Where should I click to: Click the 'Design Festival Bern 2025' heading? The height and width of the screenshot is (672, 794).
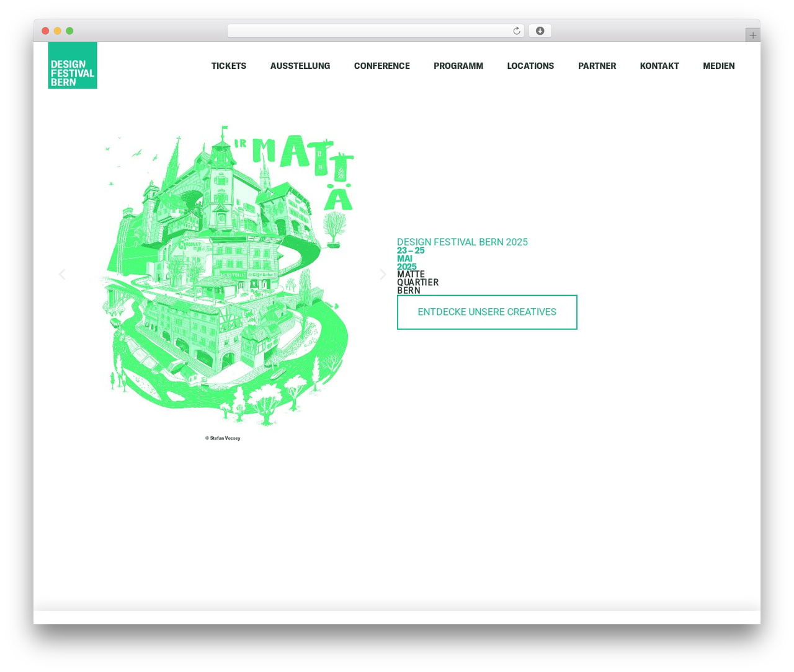click(x=462, y=242)
